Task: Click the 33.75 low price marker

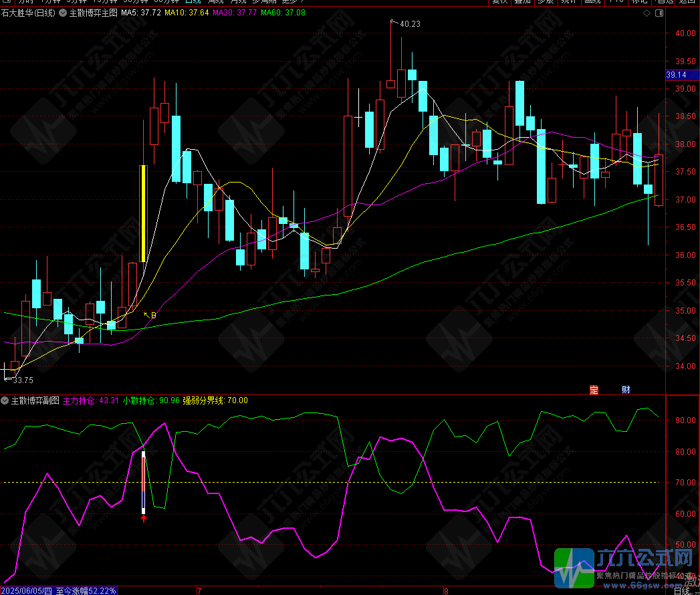Action: click(23, 380)
